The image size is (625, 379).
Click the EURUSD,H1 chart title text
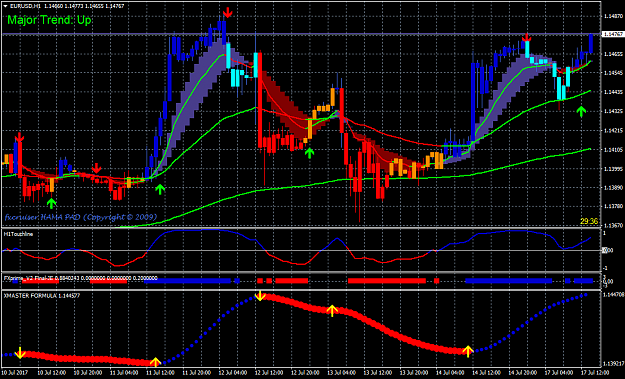25,6
